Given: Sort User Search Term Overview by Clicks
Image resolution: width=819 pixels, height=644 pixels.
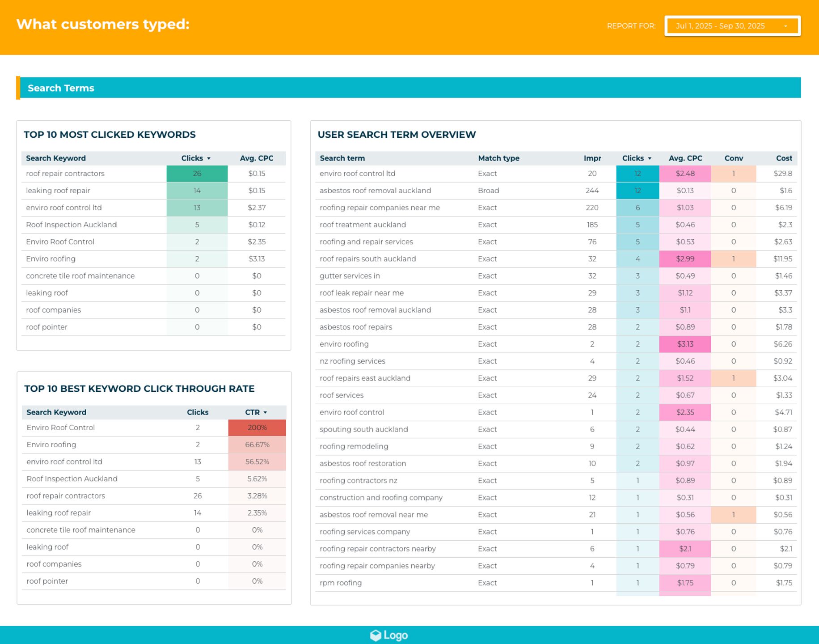Looking at the screenshot, I should 637,158.
